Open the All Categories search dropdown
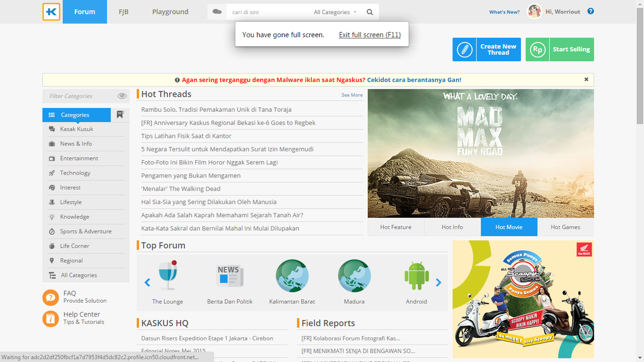Image resolution: width=644 pixels, height=362 pixels. pyautogui.click(x=335, y=12)
